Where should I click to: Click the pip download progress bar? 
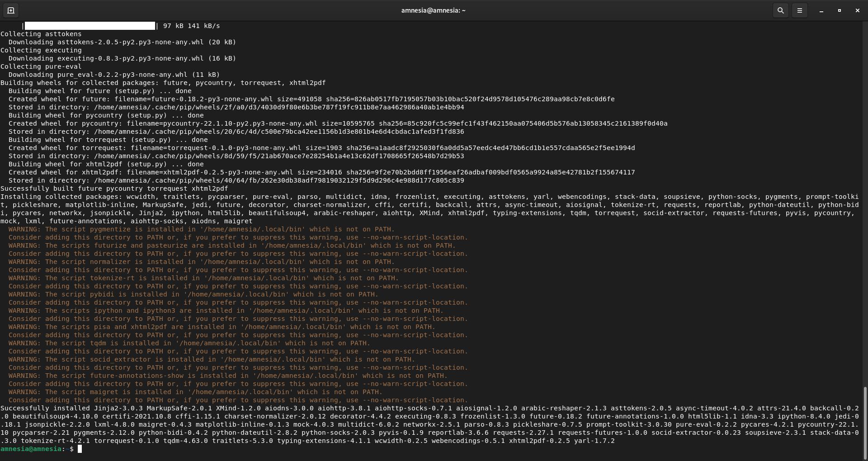click(x=90, y=26)
